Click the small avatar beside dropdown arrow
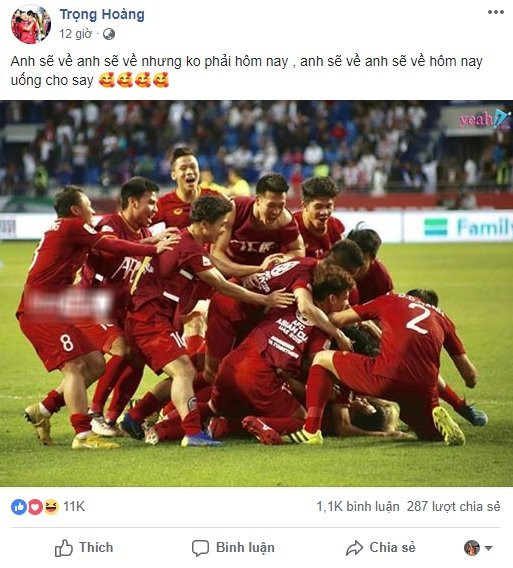This screenshot has width=513, height=568. point(472,548)
